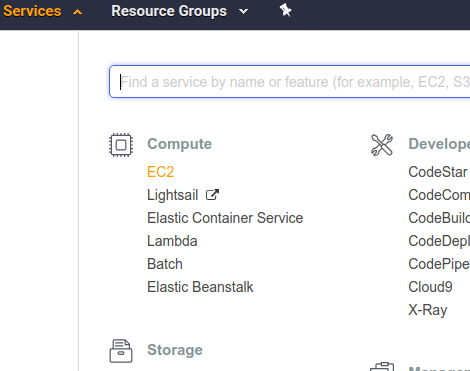Open Elastic Container Service
Image resolution: width=470 pixels, height=371 pixels.
225,218
